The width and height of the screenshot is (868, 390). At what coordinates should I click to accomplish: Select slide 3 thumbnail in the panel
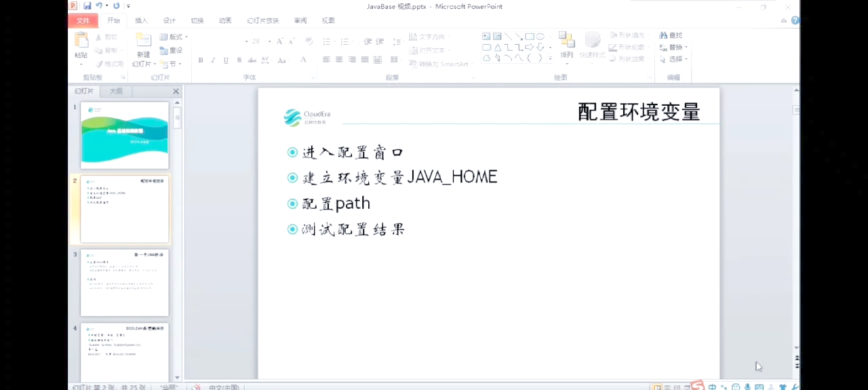click(125, 282)
